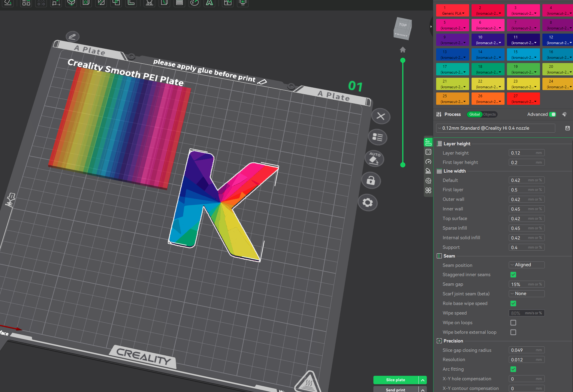573x392 pixels.
Task: Click the home view icon
Action: [x=403, y=50]
